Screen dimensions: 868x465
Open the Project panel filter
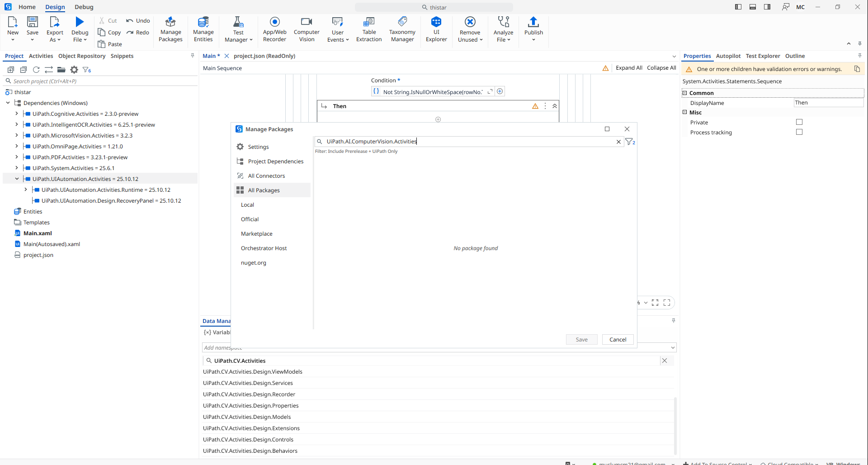tap(87, 70)
